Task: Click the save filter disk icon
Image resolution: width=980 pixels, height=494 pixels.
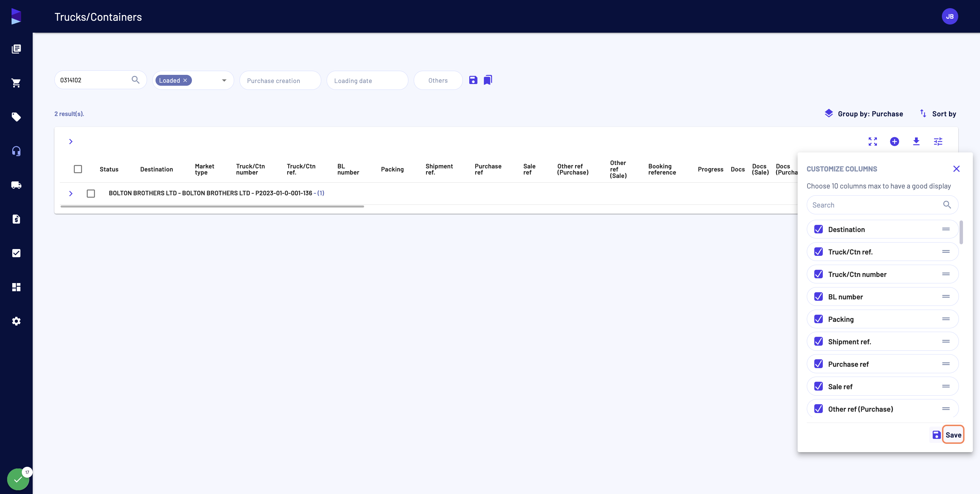Action: click(473, 80)
